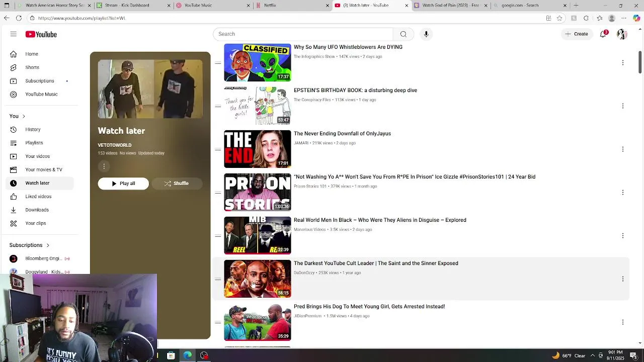
Task: Bookmark this page with star icon
Action: pos(559,18)
